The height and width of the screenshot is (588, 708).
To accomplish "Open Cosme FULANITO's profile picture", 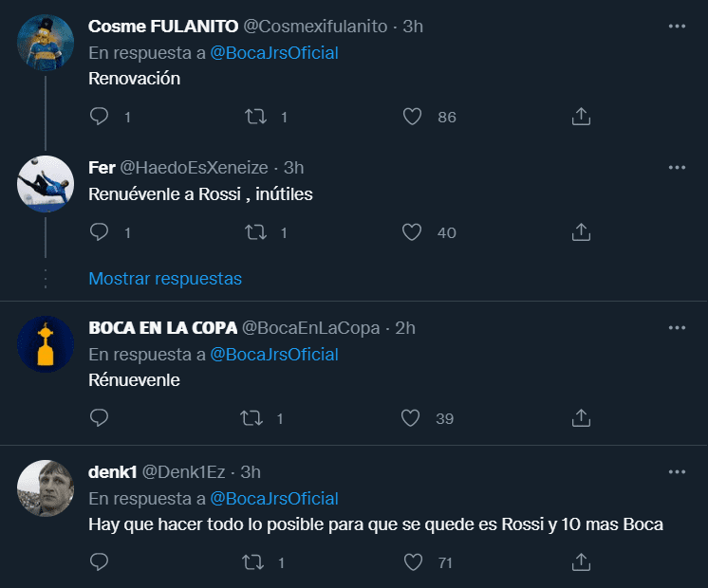I will point(46,44).
